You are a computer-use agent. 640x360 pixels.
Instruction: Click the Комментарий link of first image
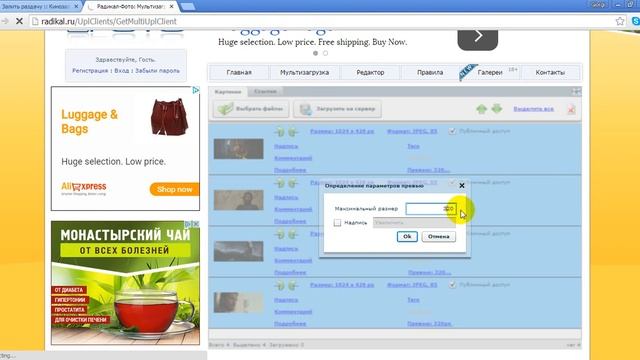(x=293, y=158)
